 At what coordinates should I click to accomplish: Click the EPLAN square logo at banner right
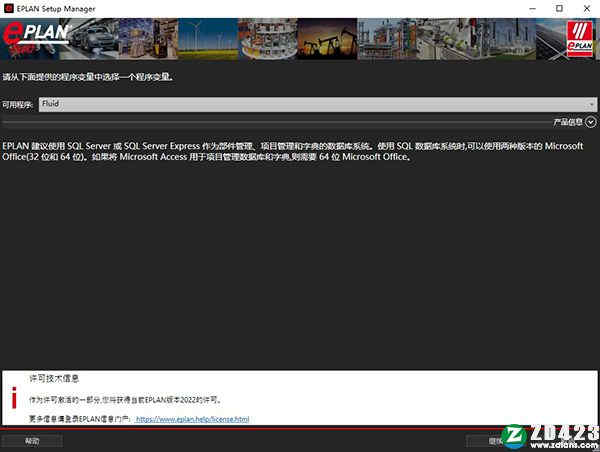coord(580,39)
